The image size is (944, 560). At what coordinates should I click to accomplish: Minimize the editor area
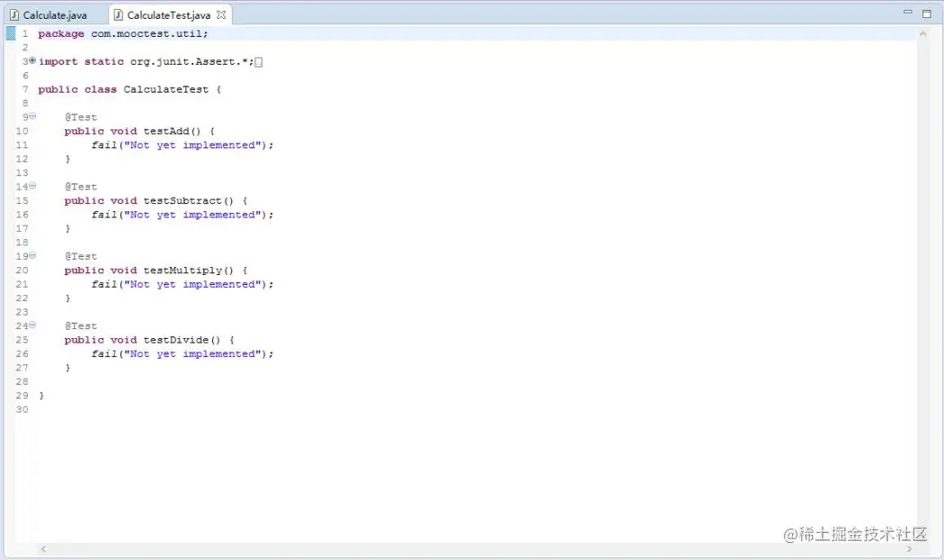[x=908, y=12]
